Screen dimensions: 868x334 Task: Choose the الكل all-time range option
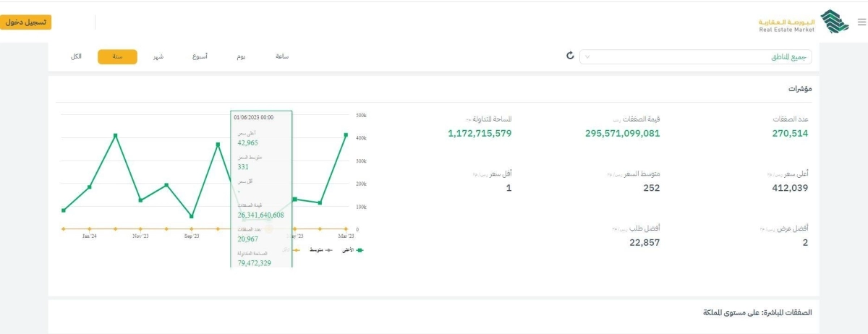76,56
